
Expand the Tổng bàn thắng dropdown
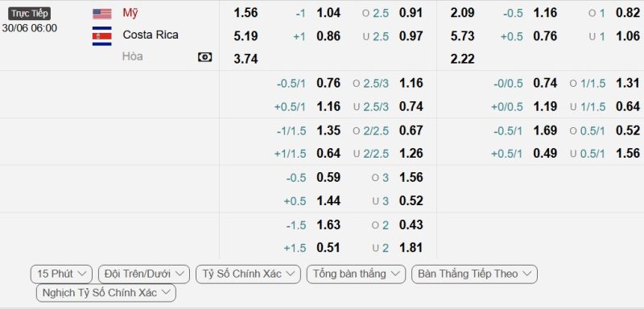pyautogui.click(x=356, y=274)
